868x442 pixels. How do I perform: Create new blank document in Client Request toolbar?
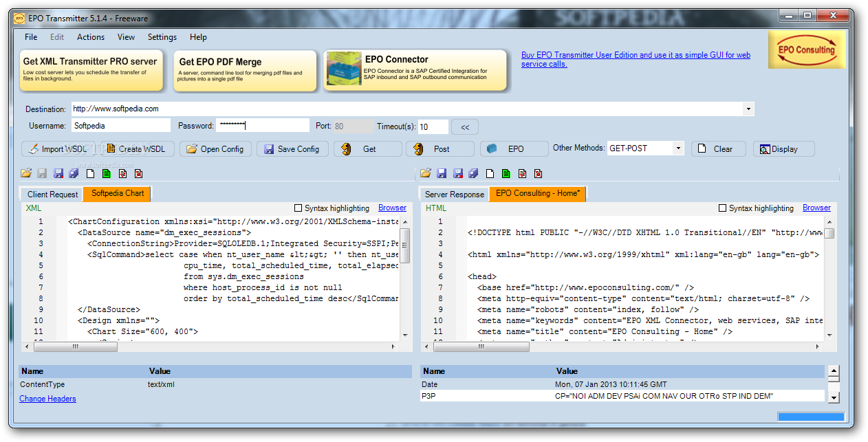click(90, 173)
